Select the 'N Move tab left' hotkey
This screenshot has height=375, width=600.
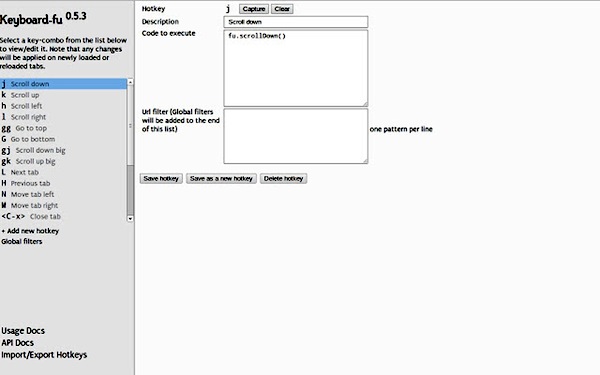tap(64, 194)
